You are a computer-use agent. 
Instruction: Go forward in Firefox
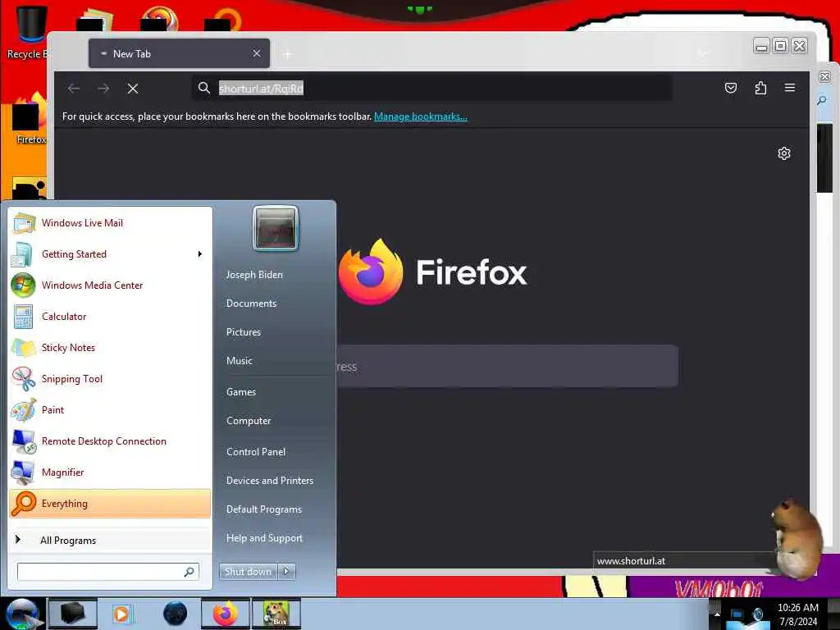[103, 89]
